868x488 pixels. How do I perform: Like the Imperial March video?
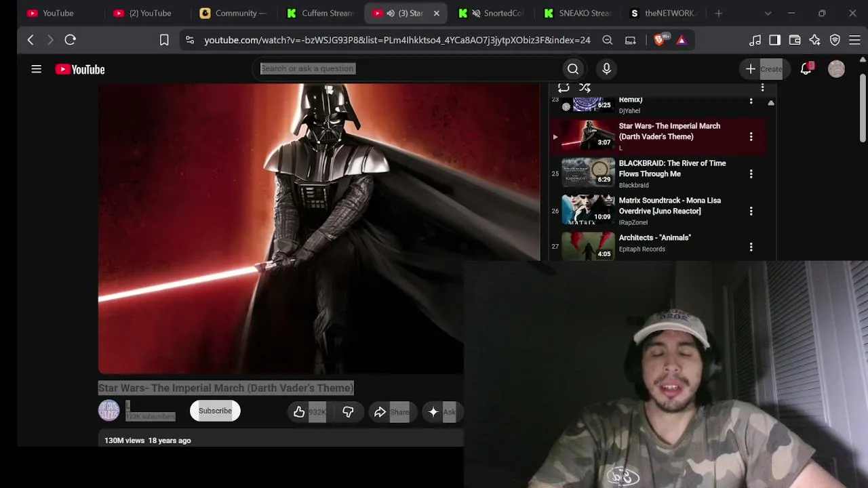(308, 412)
